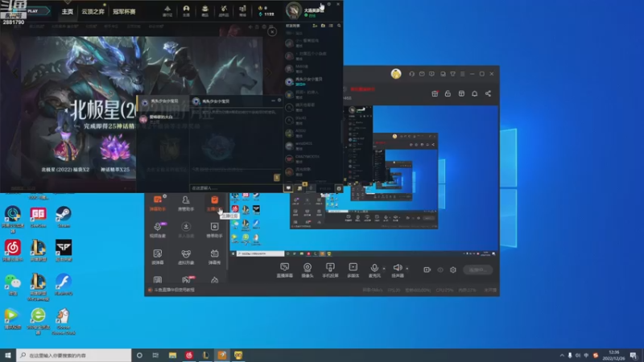Image resolution: width=644 pixels, height=362 pixels.
Task: Open the streamer tasks (主播任务) tool
Action: (214, 204)
